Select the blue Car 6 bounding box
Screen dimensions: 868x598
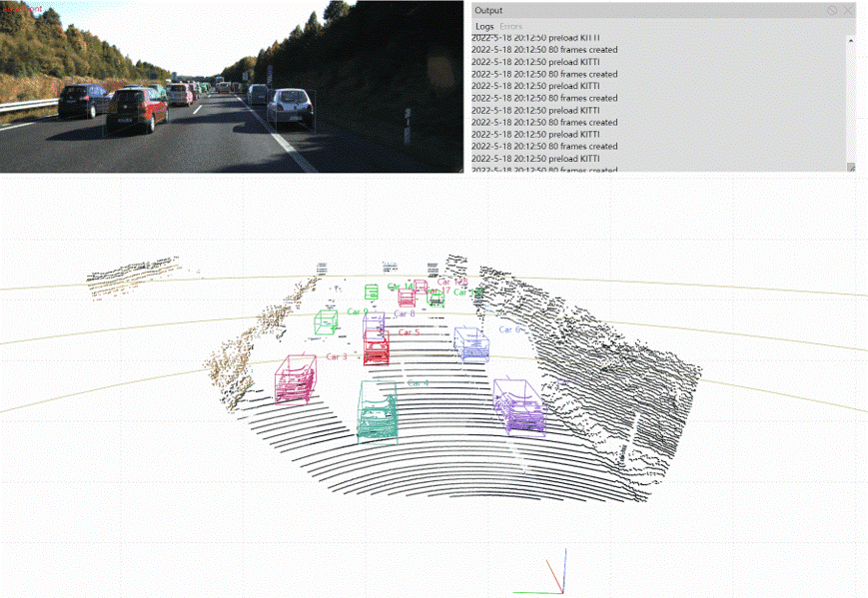471,343
